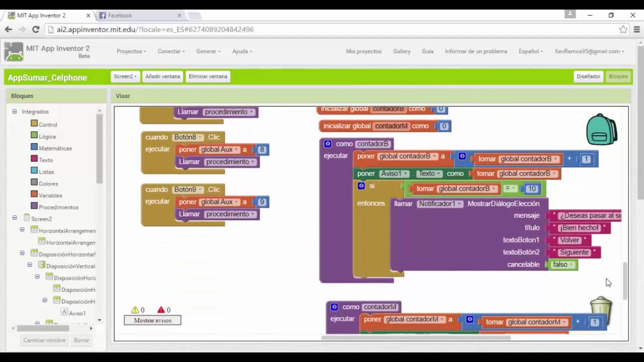Click Informar de un problema link
Screen dimensions: 644x362
point(476,51)
